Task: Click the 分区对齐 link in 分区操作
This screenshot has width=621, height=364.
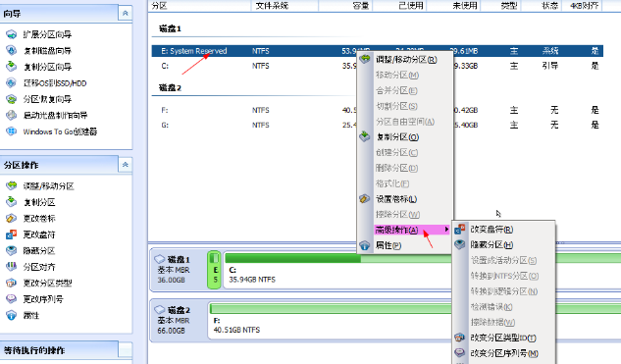Action: (39, 267)
